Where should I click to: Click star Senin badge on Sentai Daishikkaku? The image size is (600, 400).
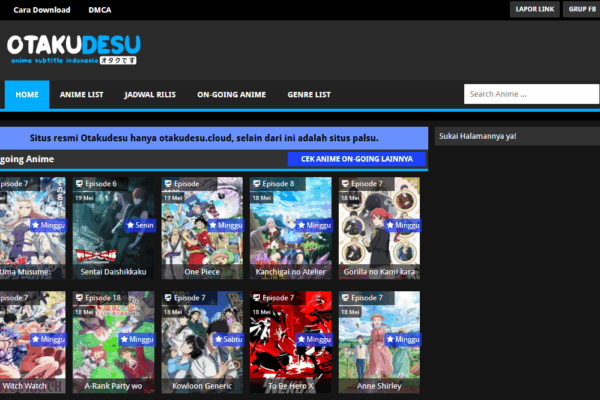pyautogui.click(x=140, y=225)
